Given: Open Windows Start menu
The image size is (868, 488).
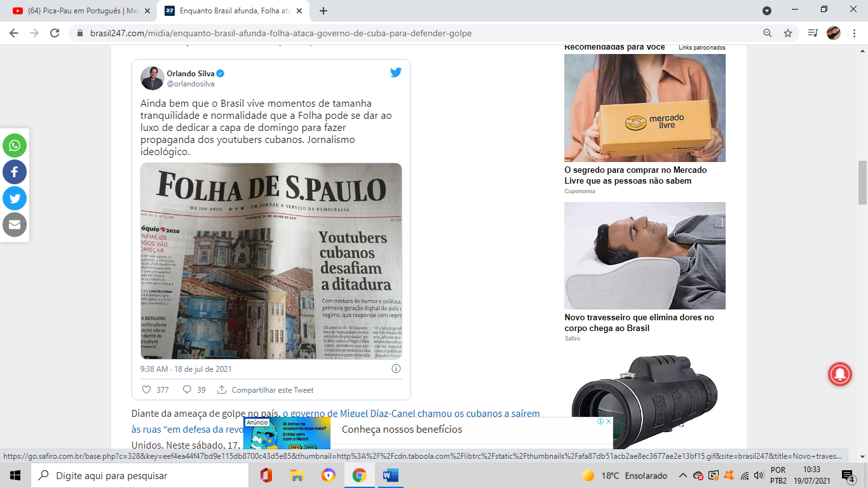Looking at the screenshot, I should (x=15, y=475).
